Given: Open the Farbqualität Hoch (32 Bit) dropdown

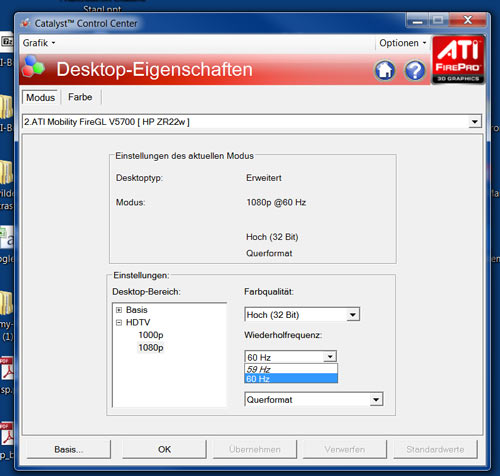Looking at the screenshot, I should (x=302, y=315).
